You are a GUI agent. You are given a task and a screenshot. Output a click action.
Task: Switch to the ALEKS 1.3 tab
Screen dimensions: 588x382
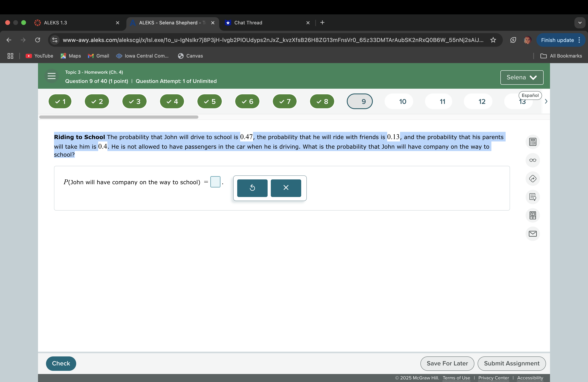55,23
